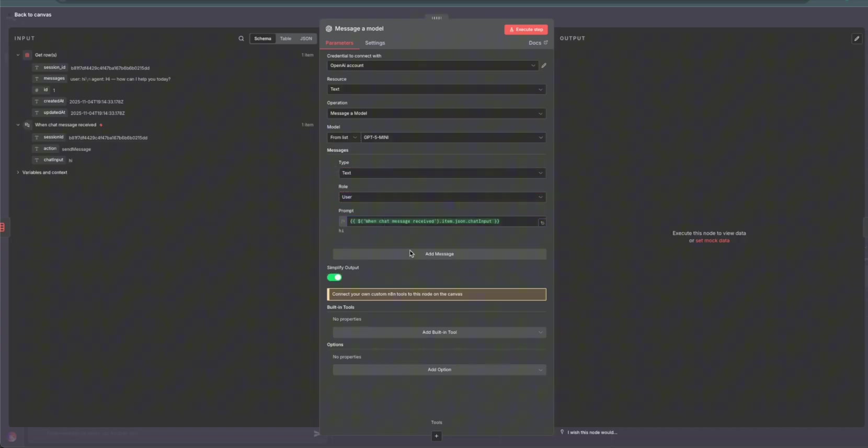Open the Add Option dropdown
This screenshot has width=868, height=448.
[439, 369]
